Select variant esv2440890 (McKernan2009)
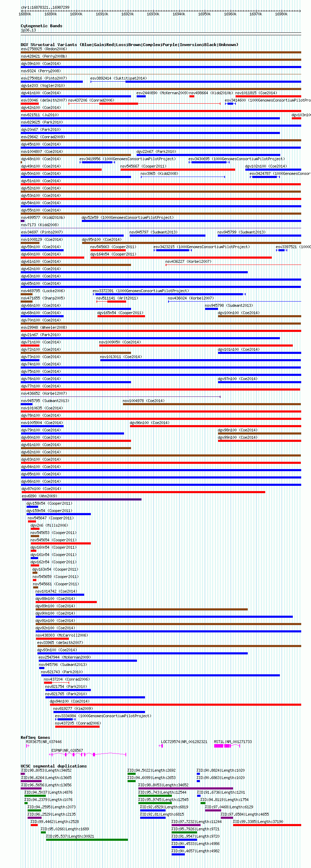This screenshot has height=868, width=311. (162, 93)
